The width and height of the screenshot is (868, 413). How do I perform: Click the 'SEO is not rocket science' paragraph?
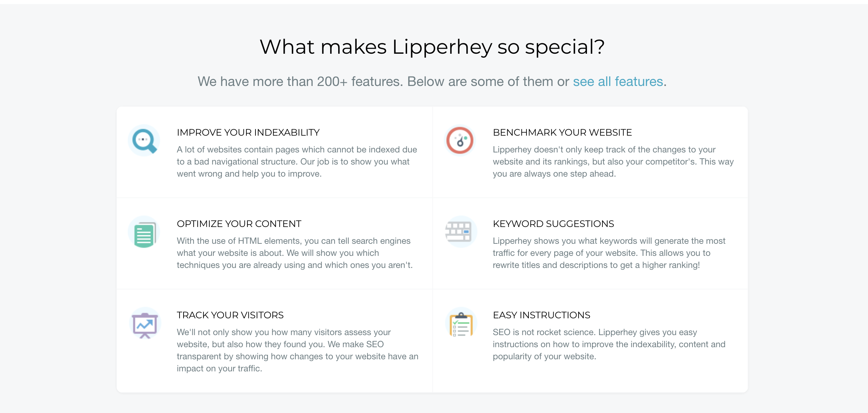[x=609, y=344]
